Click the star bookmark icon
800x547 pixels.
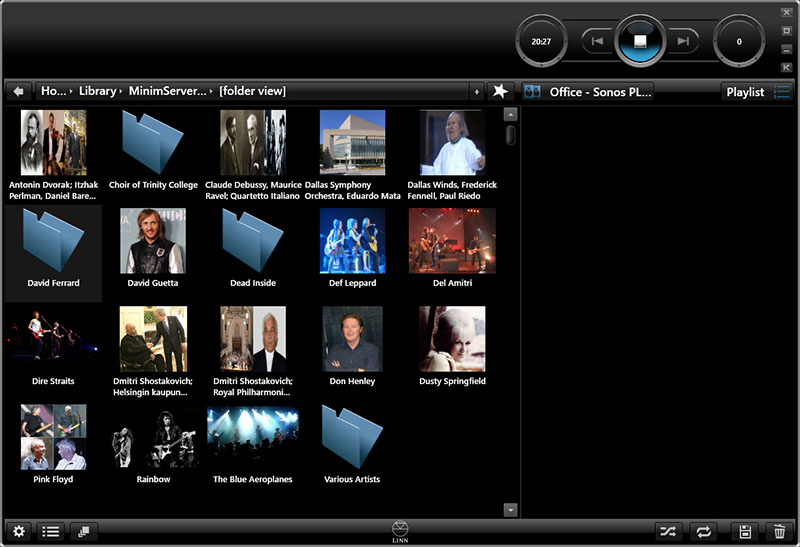(x=500, y=91)
